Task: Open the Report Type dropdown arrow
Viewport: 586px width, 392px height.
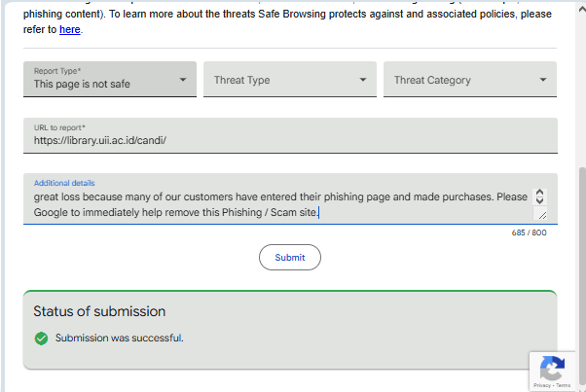Action: pos(183,80)
